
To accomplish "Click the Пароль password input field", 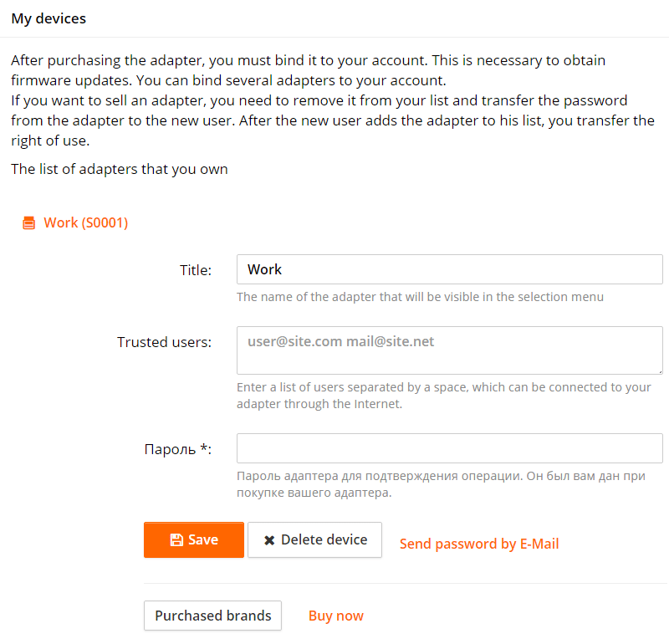I will (x=449, y=448).
